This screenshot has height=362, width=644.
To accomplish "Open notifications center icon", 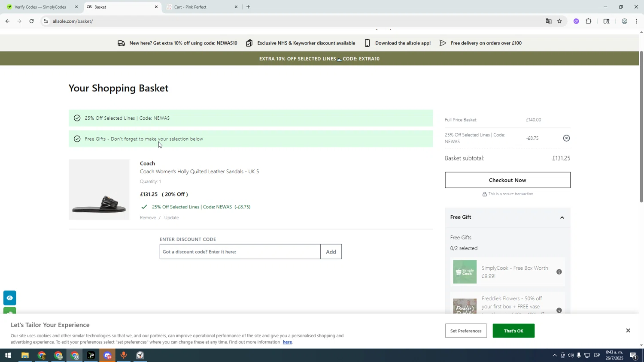I will (x=634, y=356).
